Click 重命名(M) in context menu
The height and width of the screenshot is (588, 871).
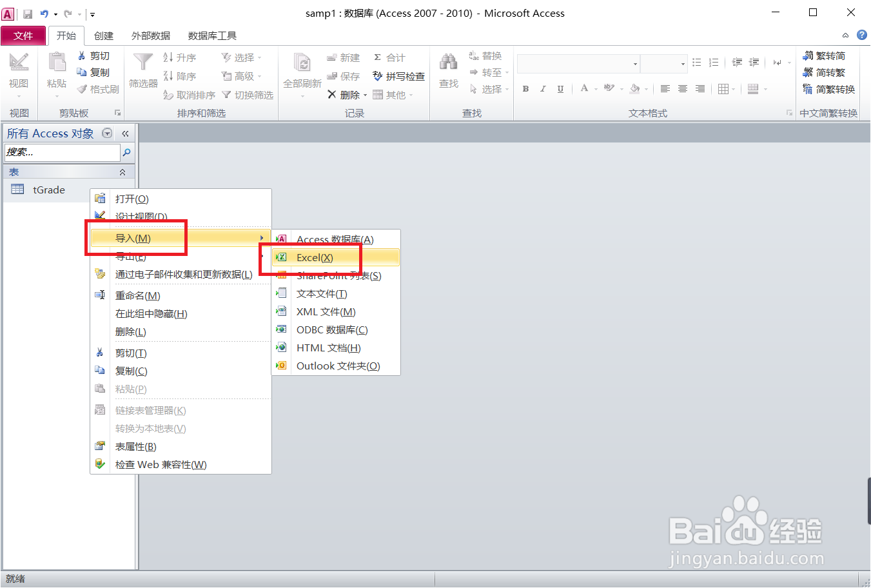[181, 295]
